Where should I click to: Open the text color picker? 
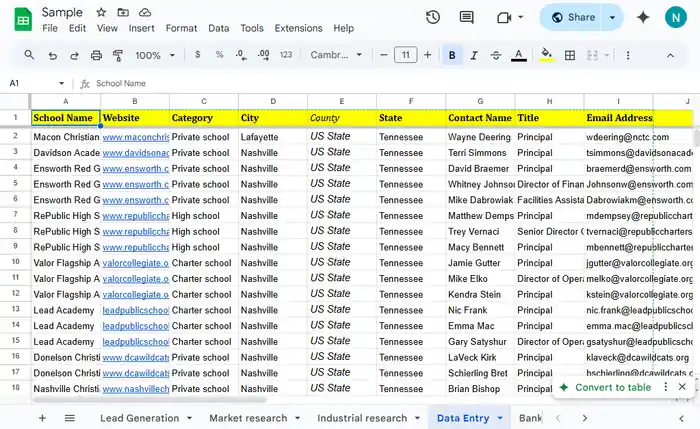click(518, 55)
